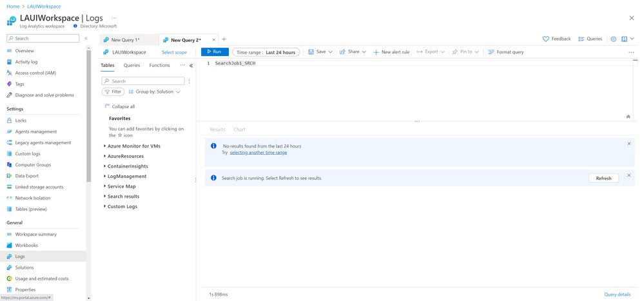Open the Overview sidebar item
The height and width of the screenshot is (301, 644).
[24, 51]
